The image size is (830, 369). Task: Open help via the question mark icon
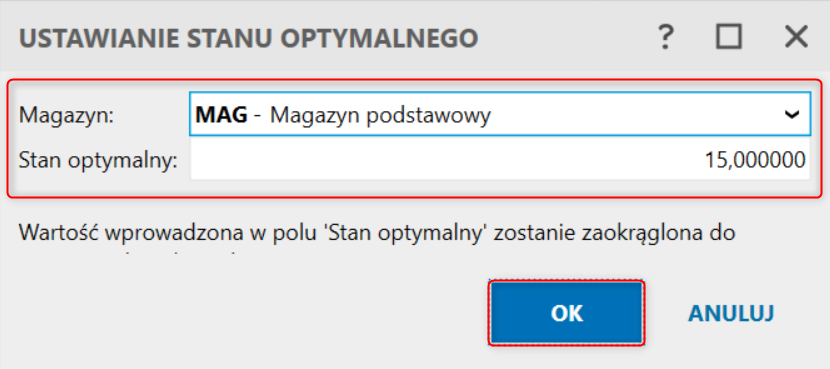(665, 38)
